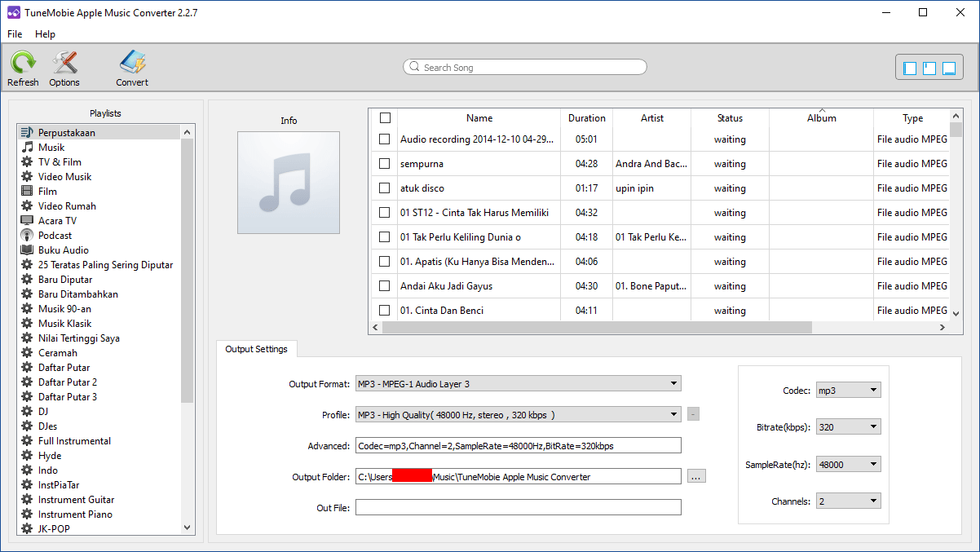Select the left panel layout icon
Screen dimensions: 980x552
click(x=911, y=68)
